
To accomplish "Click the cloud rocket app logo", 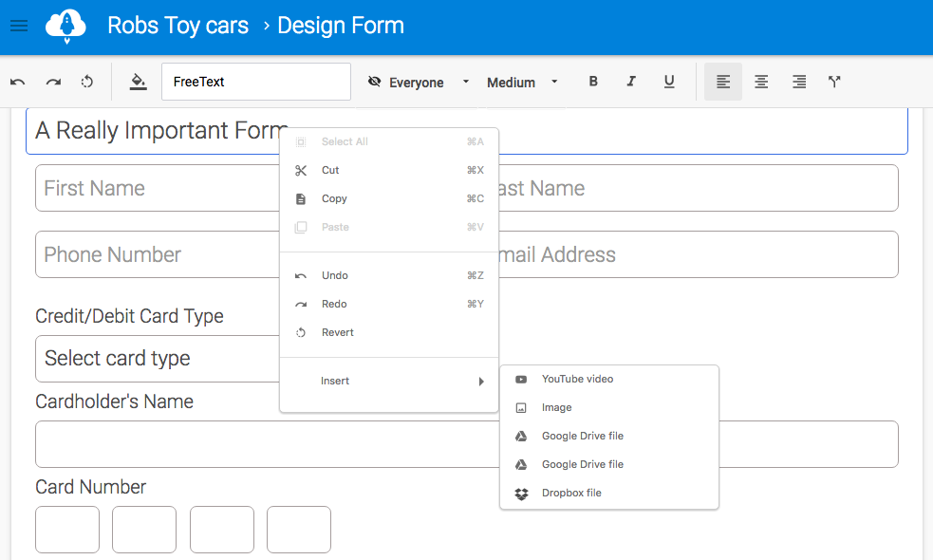I will 65,26.
